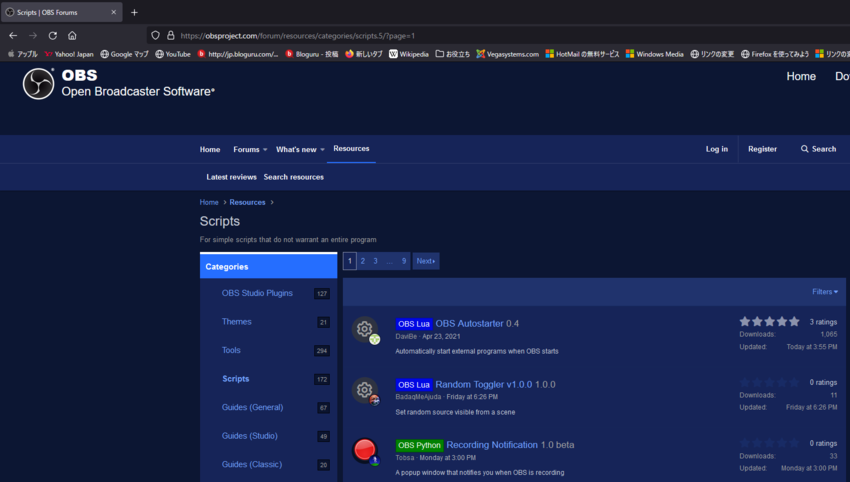Go to page 3 of scripts

click(x=375, y=261)
